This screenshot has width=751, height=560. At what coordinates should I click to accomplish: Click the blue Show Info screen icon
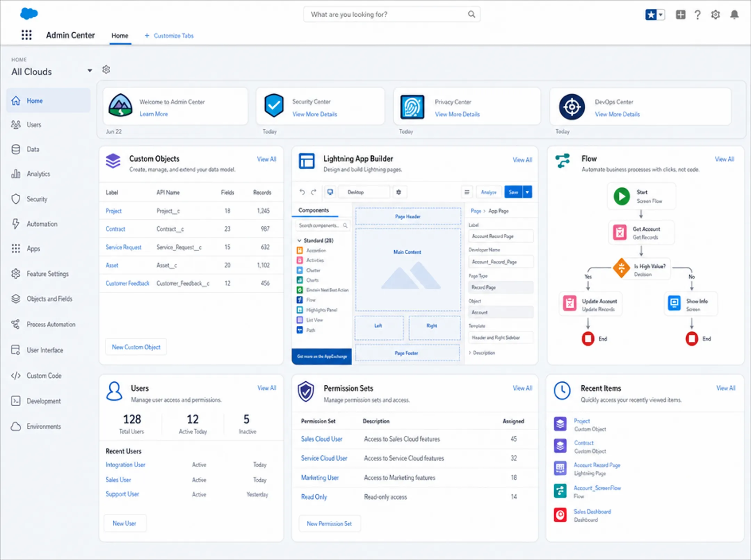click(675, 303)
